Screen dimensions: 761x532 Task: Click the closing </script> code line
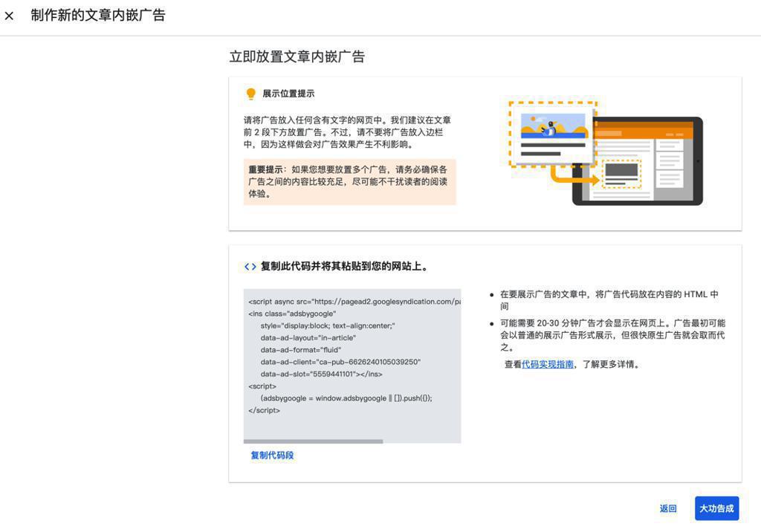pyautogui.click(x=264, y=410)
